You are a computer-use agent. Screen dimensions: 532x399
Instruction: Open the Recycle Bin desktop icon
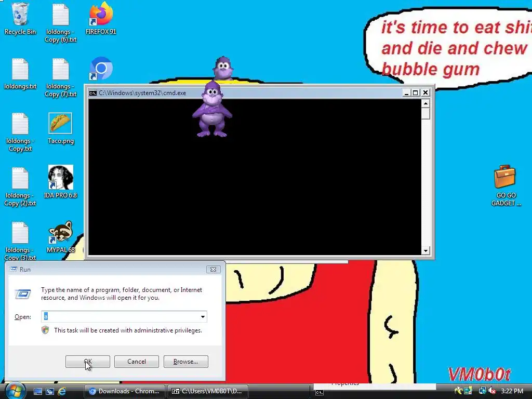point(20,19)
